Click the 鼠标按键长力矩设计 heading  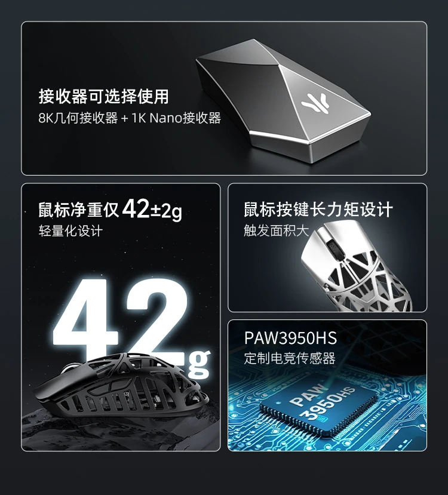click(318, 210)
